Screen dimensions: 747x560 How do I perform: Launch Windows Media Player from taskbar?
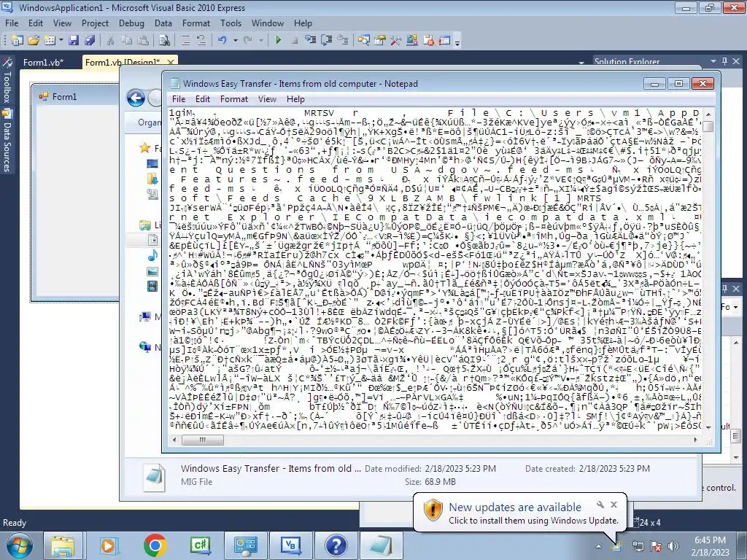pos(109,545)
